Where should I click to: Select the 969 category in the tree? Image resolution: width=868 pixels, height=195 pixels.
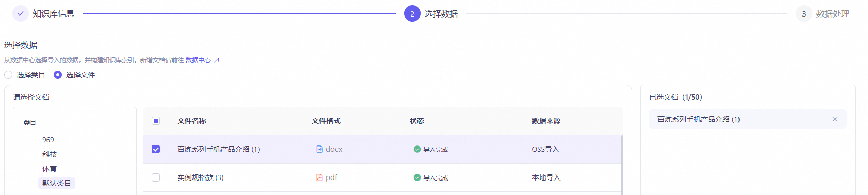point(48,140)
